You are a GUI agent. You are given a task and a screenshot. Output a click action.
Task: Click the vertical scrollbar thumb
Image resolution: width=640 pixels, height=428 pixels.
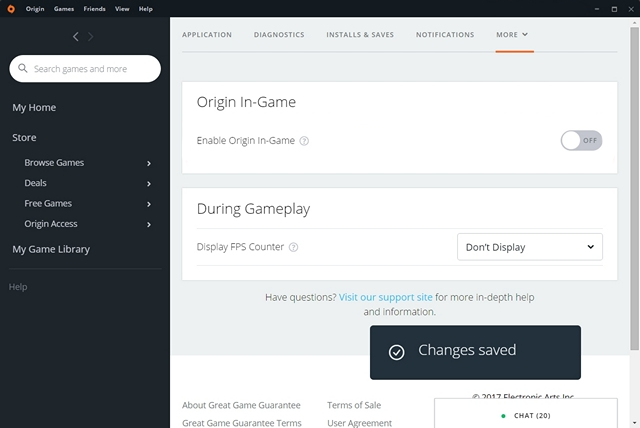[634, 188]
